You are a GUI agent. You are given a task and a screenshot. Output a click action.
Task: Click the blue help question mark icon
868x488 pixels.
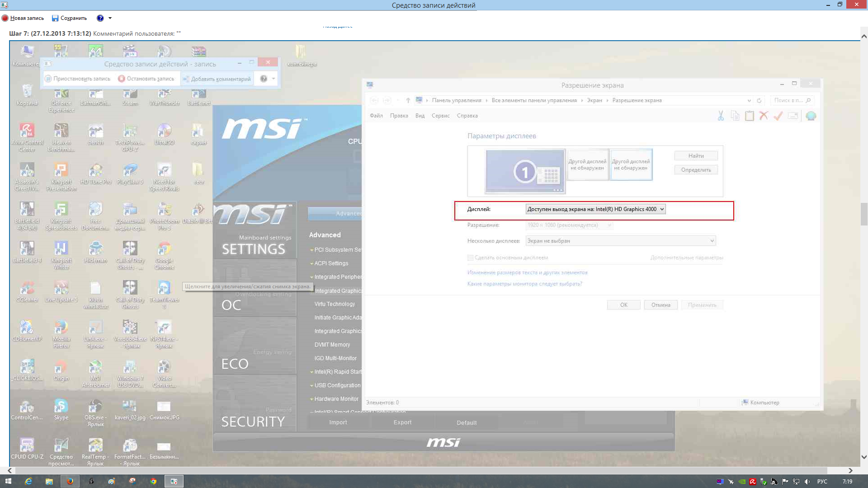click(x=100, y=18)
